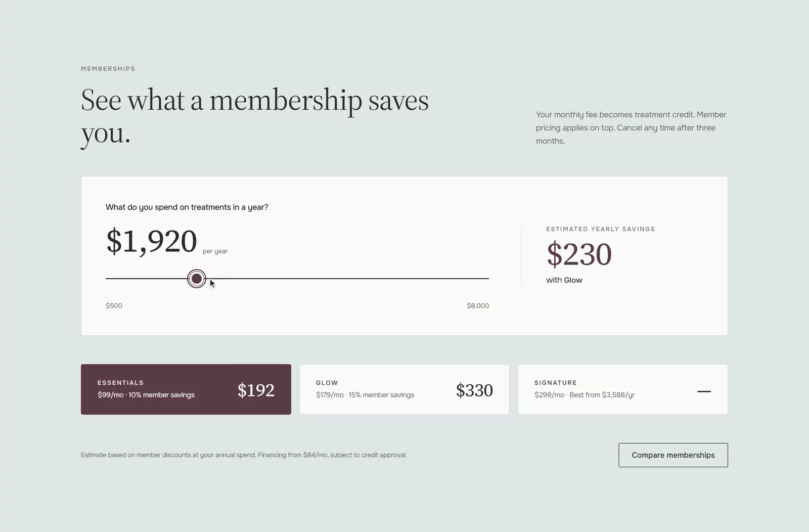Select the Signature membership card
The image size is (809, 532).
(x=623, y=389)
